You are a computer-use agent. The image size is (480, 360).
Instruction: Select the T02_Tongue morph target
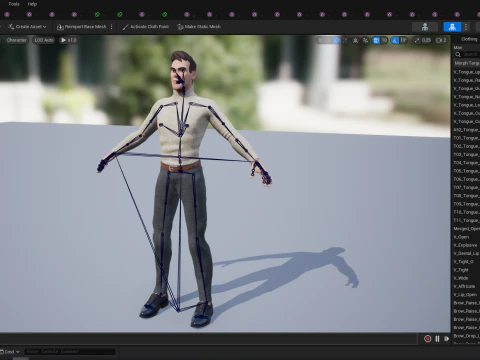pyautogui.click(x=466, y=146)
